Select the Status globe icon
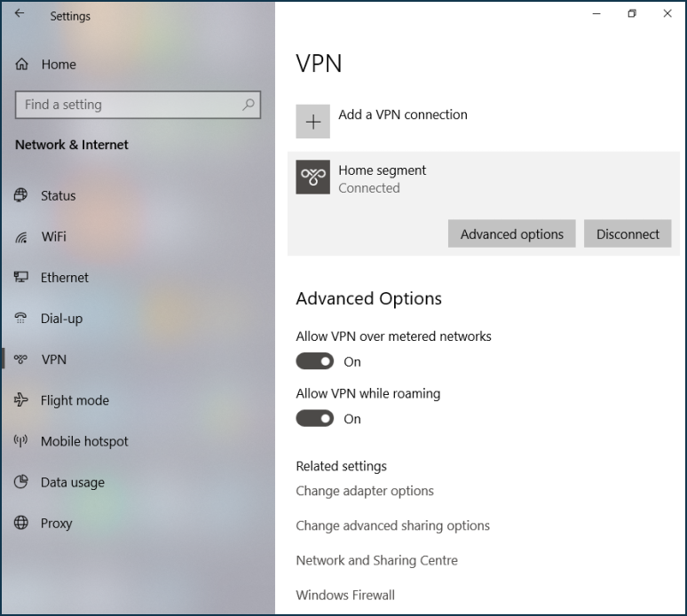Screen dimensions: 687x616 click(x=21, y=196)
